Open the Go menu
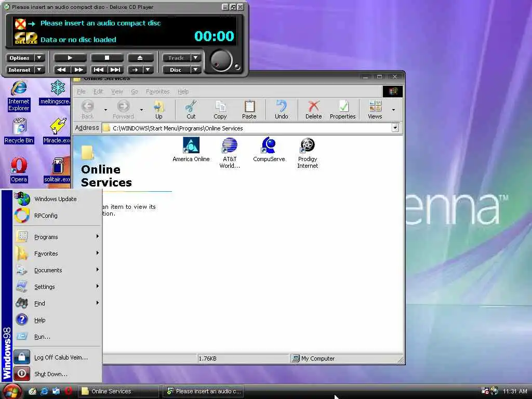 pyautogui.click(x=135, y=91)
